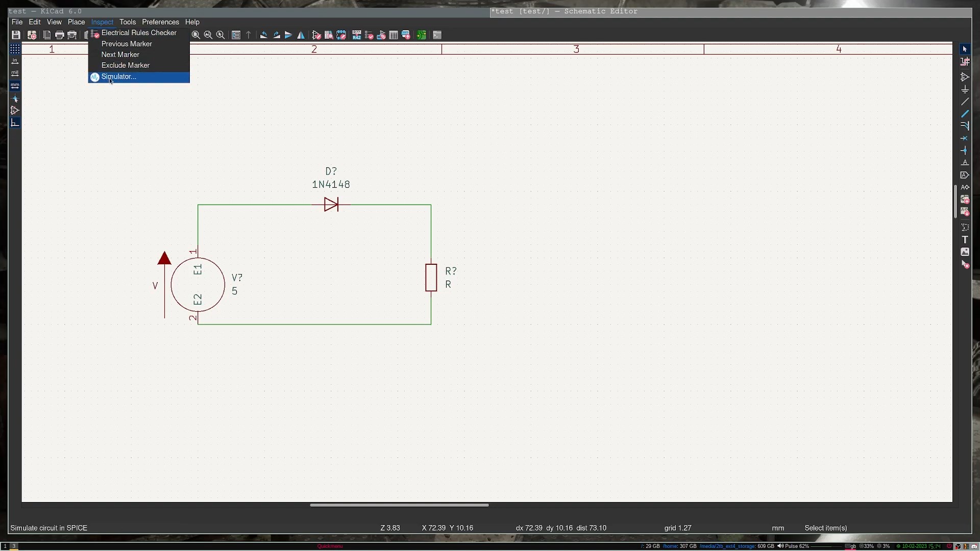Choose the Add Junction tool
The height and width of the screenshot is (551, 980).
coord(965,151)
